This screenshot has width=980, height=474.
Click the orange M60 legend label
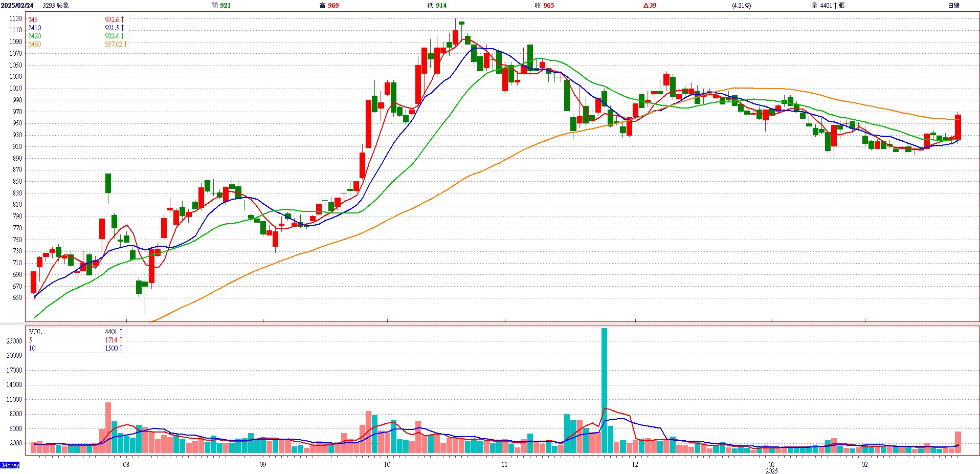[35, 45]
